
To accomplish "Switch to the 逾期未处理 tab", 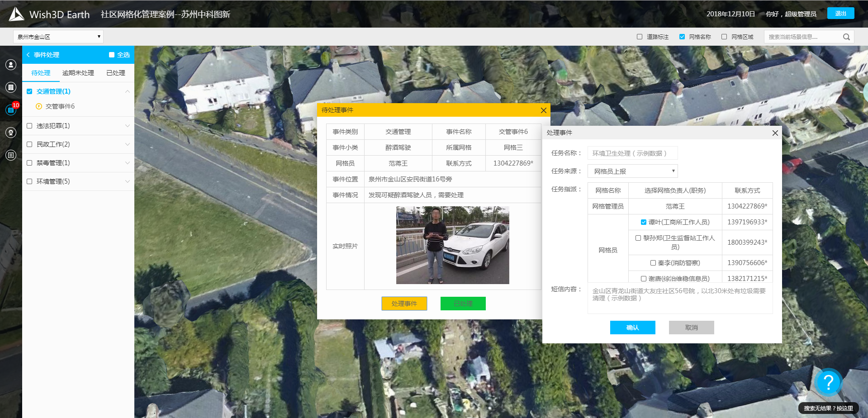I will tap(78, 73).
